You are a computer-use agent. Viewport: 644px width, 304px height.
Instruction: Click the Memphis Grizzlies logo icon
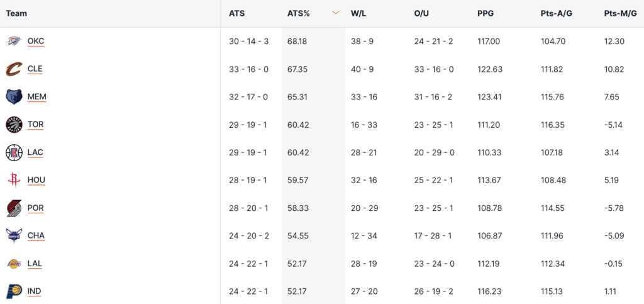14,97
